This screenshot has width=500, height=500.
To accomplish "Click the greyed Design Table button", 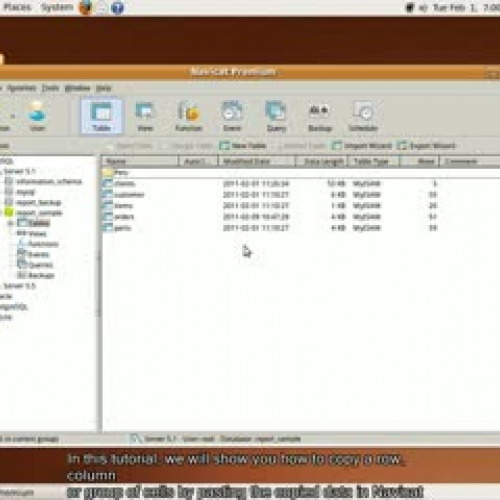I will [187, 146].
